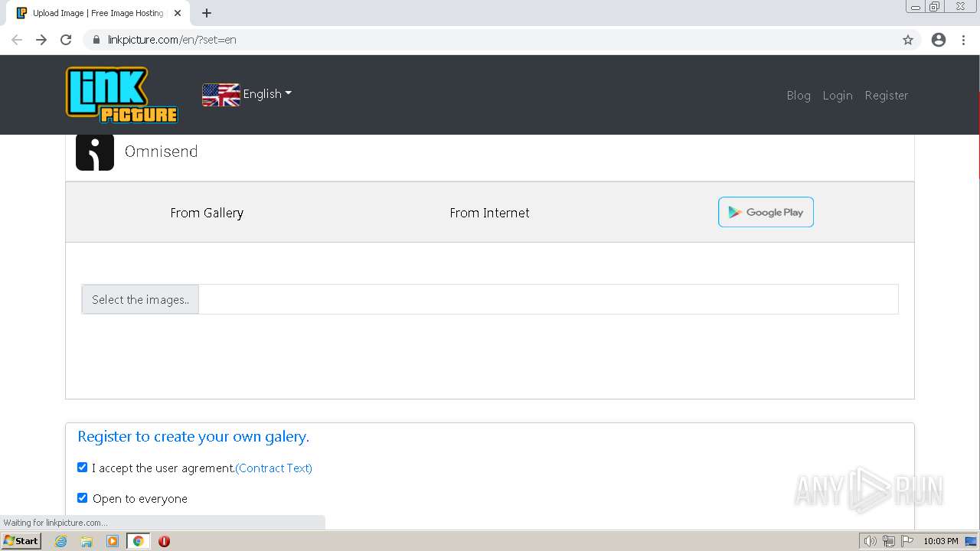Toggle the Open to everyone checkbox
The image size is (980, 551).
coord(83,497)
